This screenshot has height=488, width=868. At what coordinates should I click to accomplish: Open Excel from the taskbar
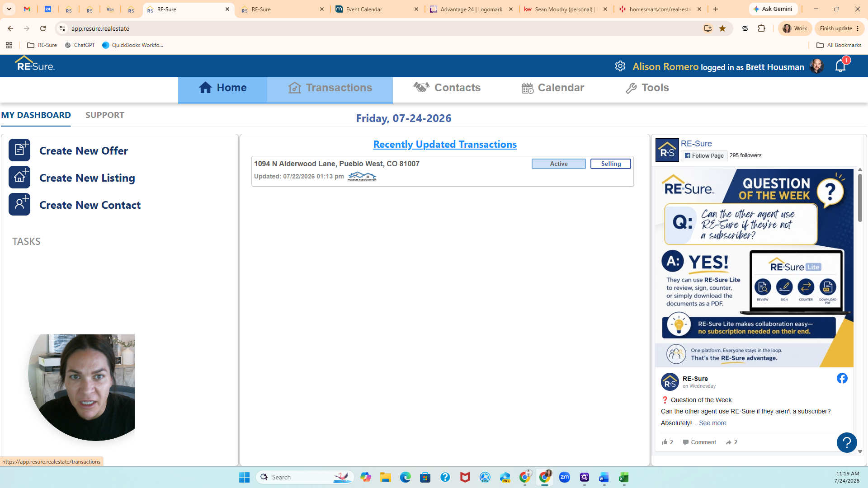coord(624,477)
